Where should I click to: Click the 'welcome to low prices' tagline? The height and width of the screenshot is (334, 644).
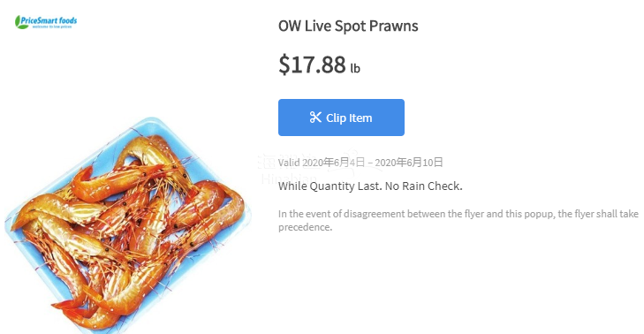[x=52, y=27]
